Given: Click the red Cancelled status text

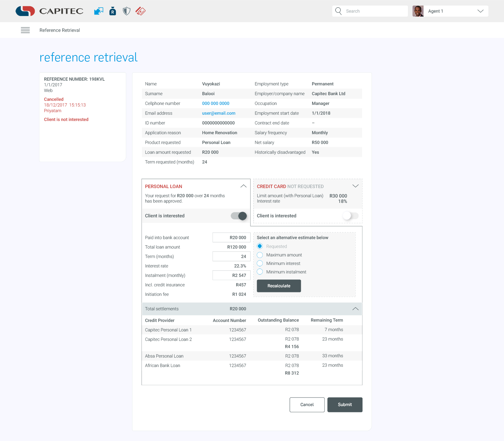Looking at the screenshot, I should [54, 99].
